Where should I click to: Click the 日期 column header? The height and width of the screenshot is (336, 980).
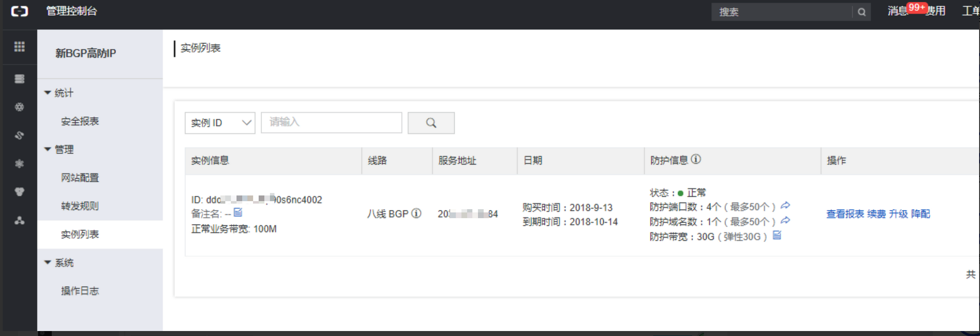pos(533,160)
